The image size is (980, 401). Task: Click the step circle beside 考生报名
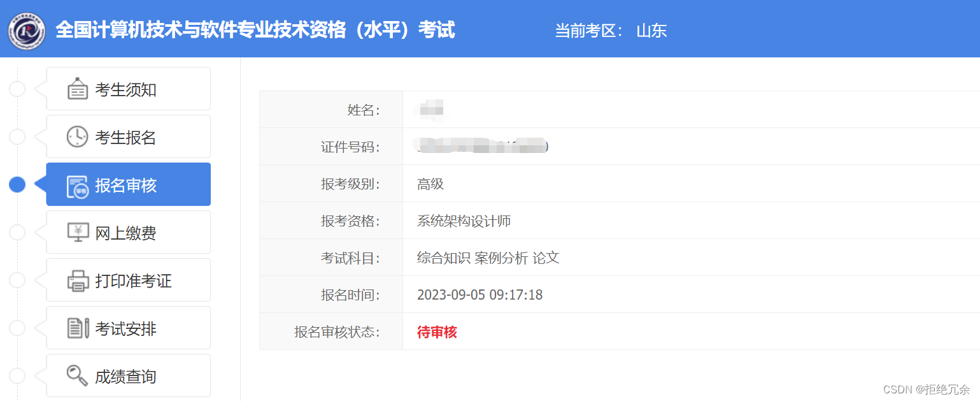pos(17,137)
